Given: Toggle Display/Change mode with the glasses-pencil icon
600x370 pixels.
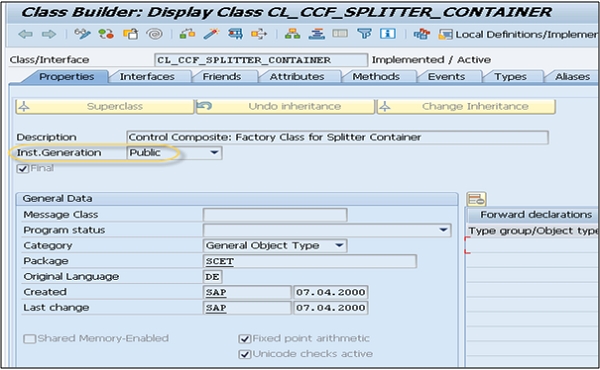Looking at the screenshot, I should (82, 34).
